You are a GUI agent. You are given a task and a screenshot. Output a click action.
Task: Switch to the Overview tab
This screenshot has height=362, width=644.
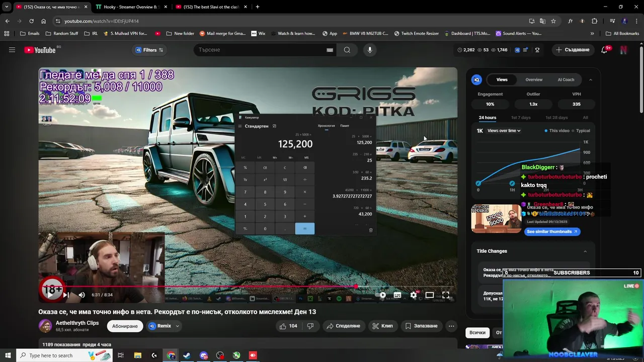pyautogui.click(x=534, y=79)
